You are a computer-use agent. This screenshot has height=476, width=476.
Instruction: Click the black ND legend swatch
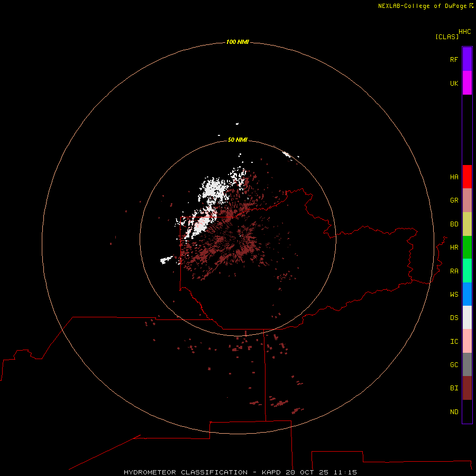[x=467, y=411]
